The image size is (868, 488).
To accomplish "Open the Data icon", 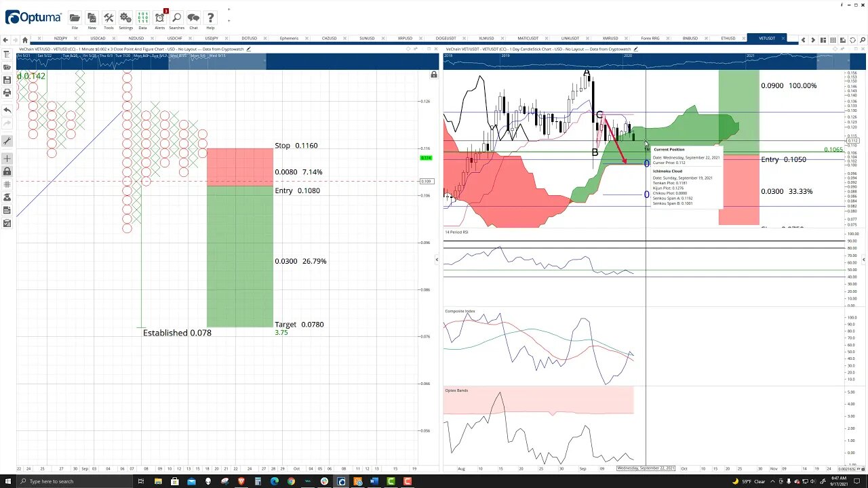I will pyautogui.click(x=142, y=18).
